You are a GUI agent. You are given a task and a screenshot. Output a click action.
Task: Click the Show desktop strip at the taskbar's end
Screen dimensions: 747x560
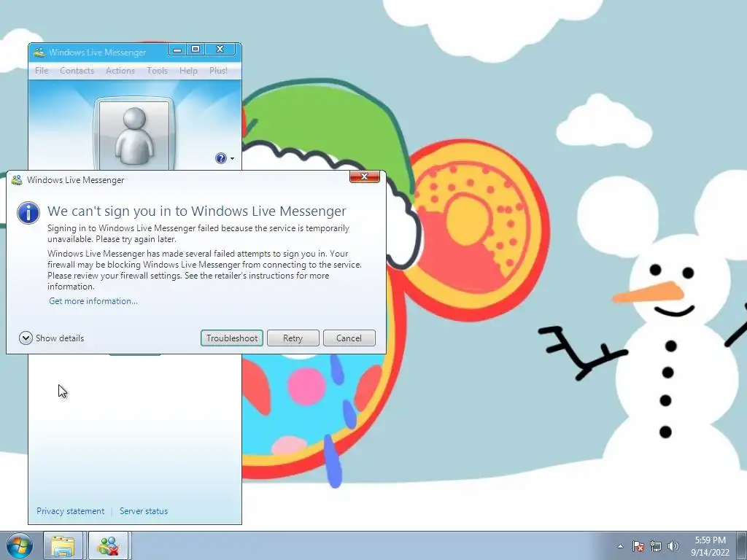coord(742,546)
